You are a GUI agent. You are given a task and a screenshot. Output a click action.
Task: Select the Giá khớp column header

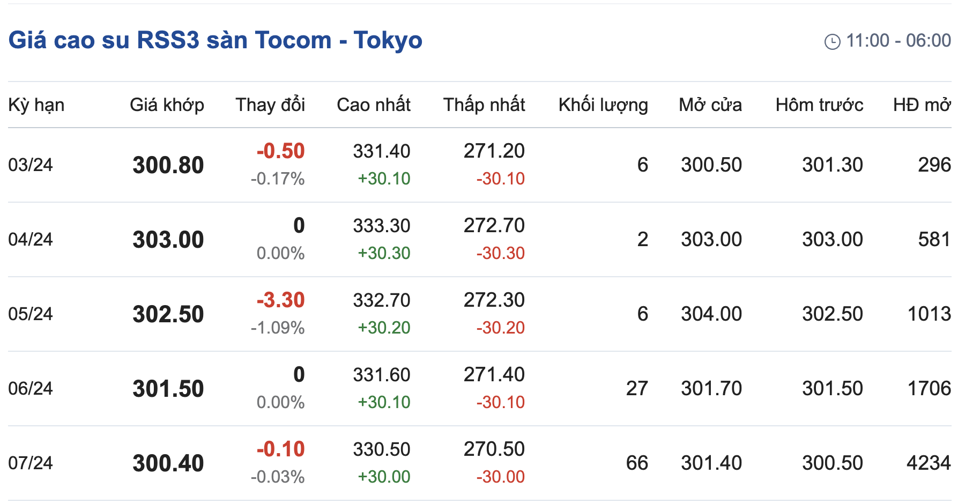(167, 105)
